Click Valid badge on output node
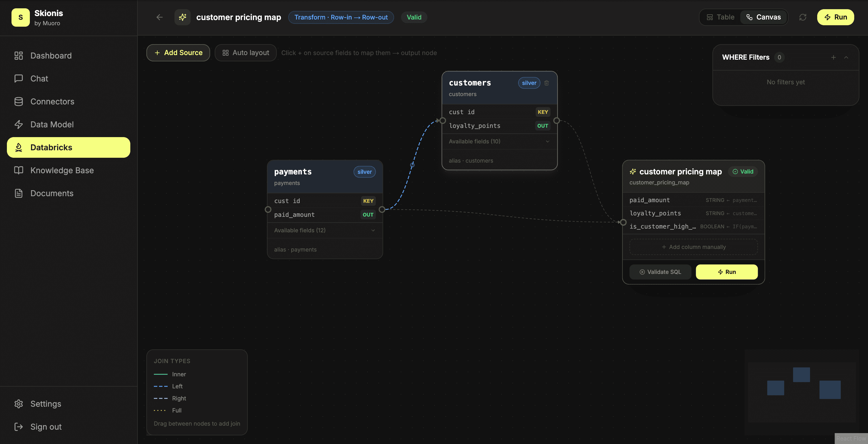Viewport: 868px width, 444px height. pos(743,172)
